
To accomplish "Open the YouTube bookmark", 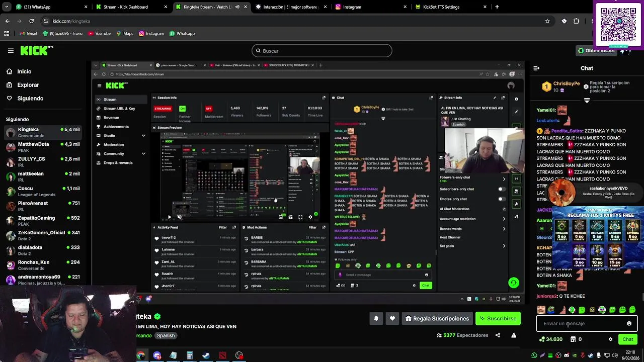I will 99,34.
